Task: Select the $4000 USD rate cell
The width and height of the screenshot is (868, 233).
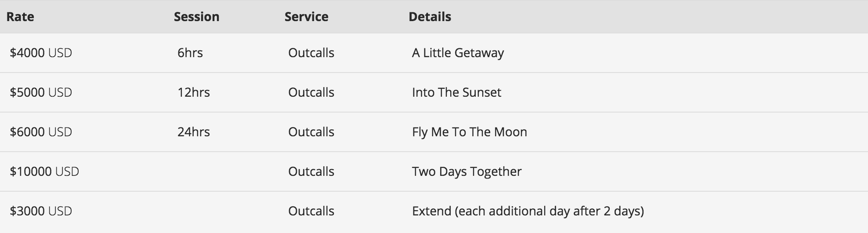Action: click(41, 53)
